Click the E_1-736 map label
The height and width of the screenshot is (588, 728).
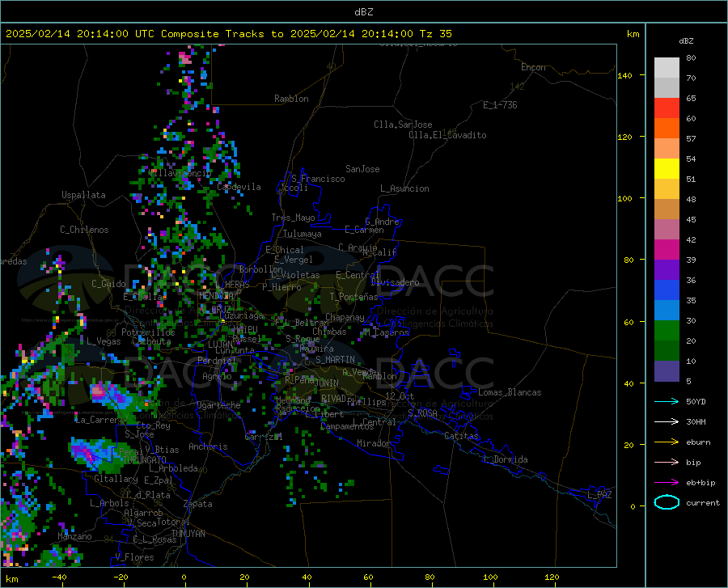500,105
